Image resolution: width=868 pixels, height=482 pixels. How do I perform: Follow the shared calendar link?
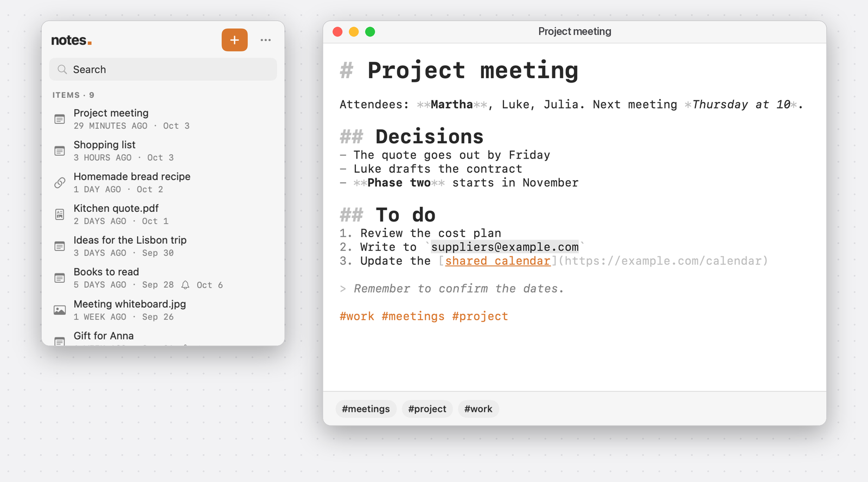(498, 261)
